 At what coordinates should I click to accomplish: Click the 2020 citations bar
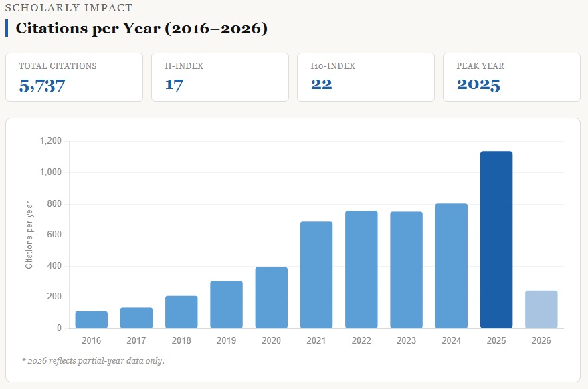coord(272,297)
